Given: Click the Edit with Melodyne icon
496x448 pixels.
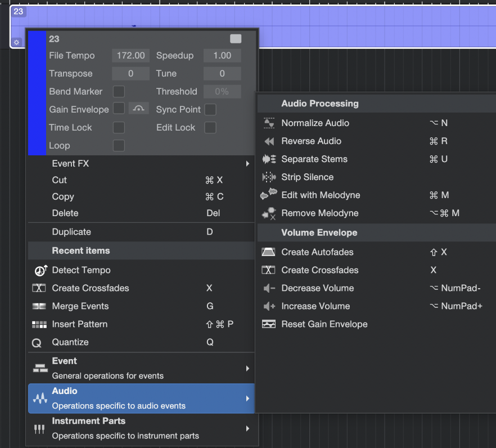Looking at the screenshot, I should pyautogui.click(x=269, y=195).
